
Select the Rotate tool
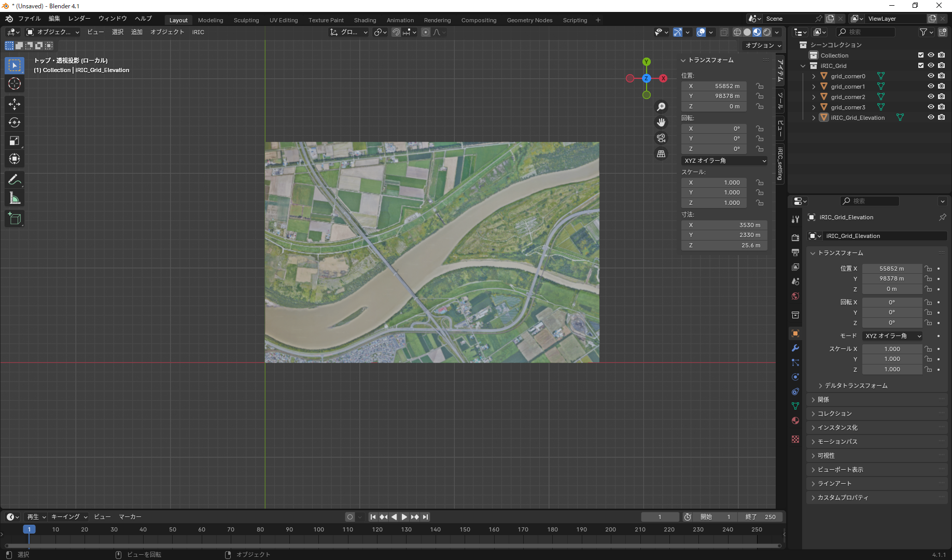[15, 123]
